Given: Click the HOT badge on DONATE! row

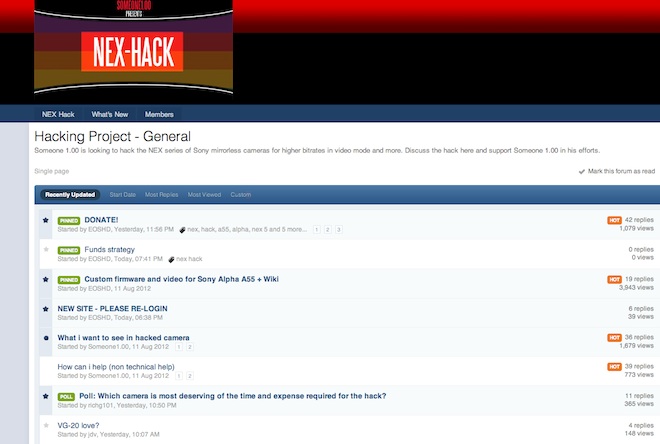Looking at the screenshot, I should [x=614, y=220].
